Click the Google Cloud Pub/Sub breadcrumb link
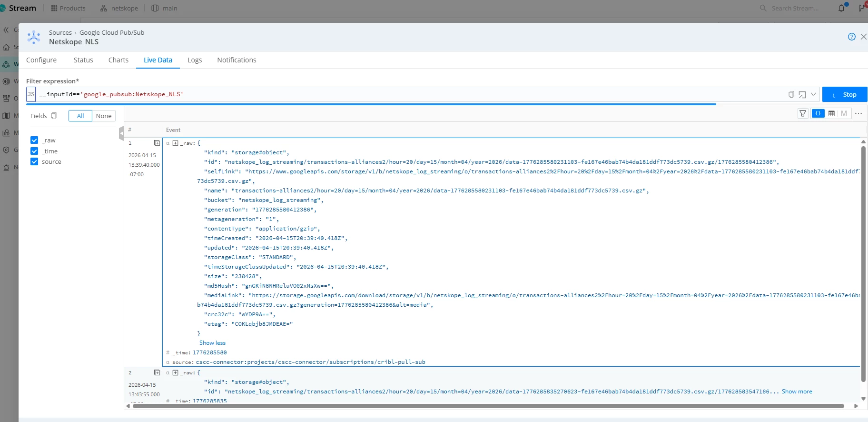The height and width of the screenshot is (422, 868). click(112, 32)
